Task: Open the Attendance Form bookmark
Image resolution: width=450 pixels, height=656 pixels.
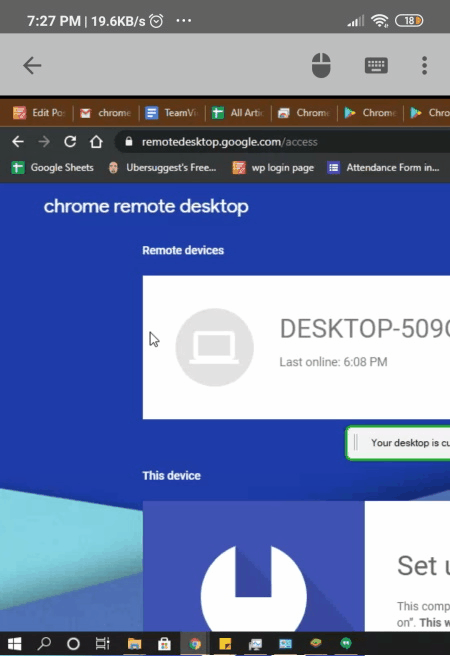Action: [x=384, y=168]
